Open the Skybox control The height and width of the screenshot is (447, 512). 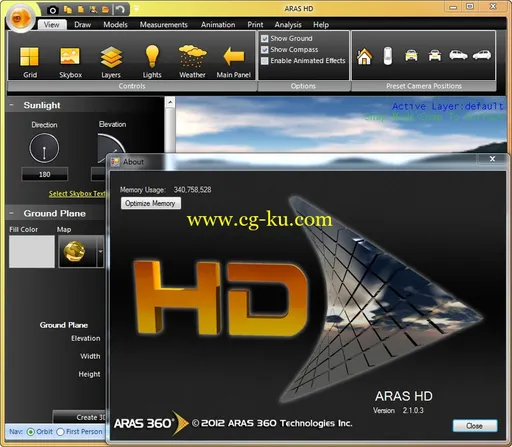point(70,62)
